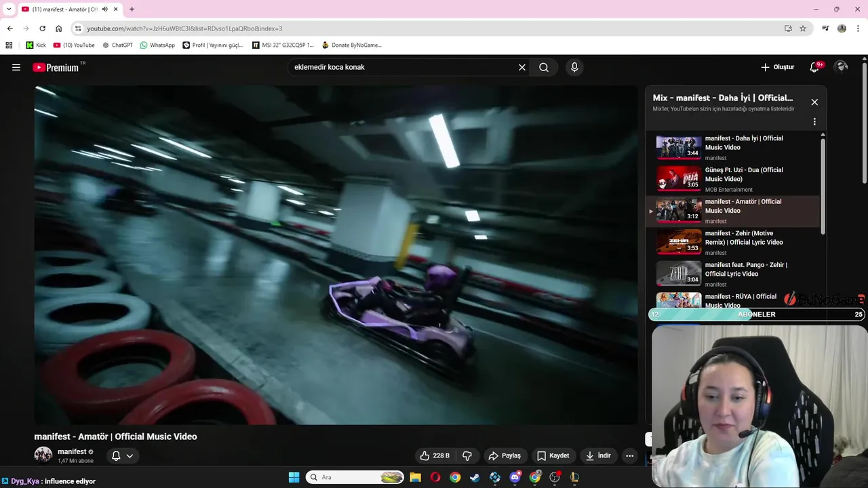This screenshot has height=488, width=868.
Task: Download the video with İndir
Action: pyautogui.click(x=598, y=455)
